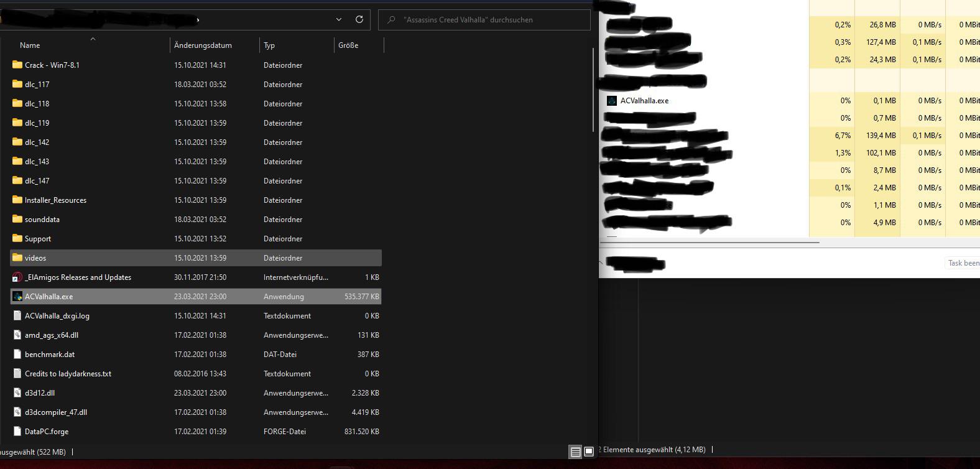Select the Credits to ladydarkness.txt file icon
Screen dimensions: 980x469
click(17, 373)
